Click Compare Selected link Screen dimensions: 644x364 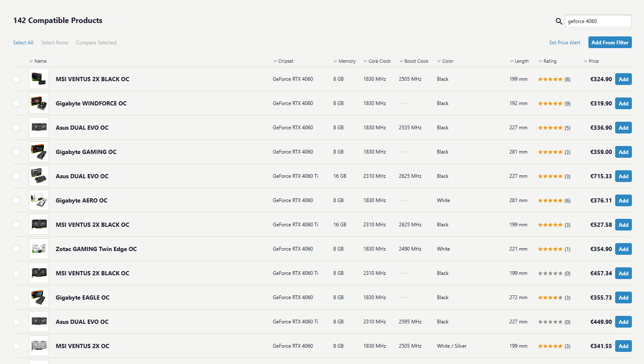point(96,43)
